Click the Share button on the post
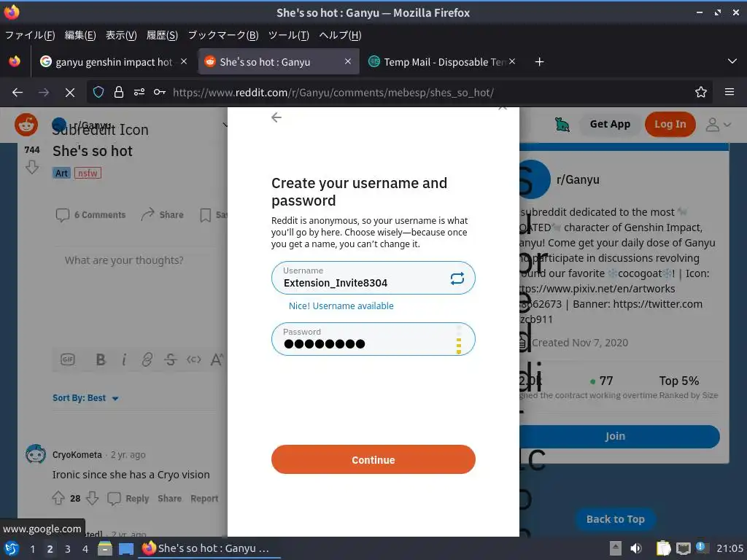747x560 pixels. [162, 215]
